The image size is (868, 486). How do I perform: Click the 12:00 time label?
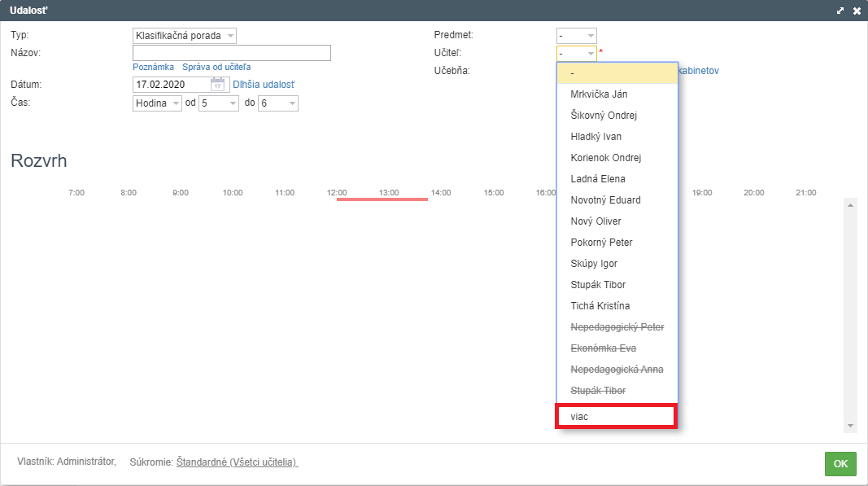pos(337,193)
